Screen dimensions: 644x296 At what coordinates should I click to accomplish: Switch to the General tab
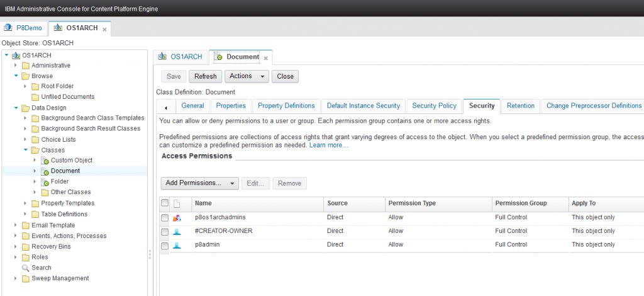click(192, 106)
